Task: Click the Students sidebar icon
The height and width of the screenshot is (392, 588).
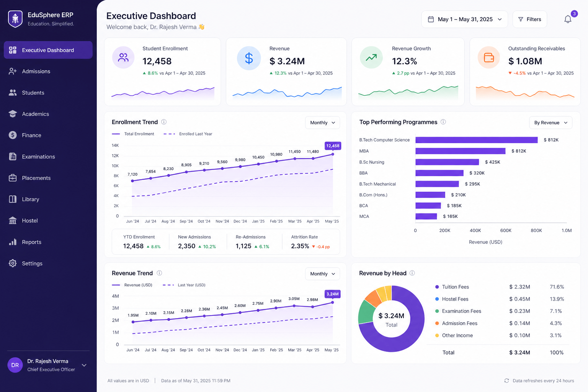Action: (x=13, y=93)
